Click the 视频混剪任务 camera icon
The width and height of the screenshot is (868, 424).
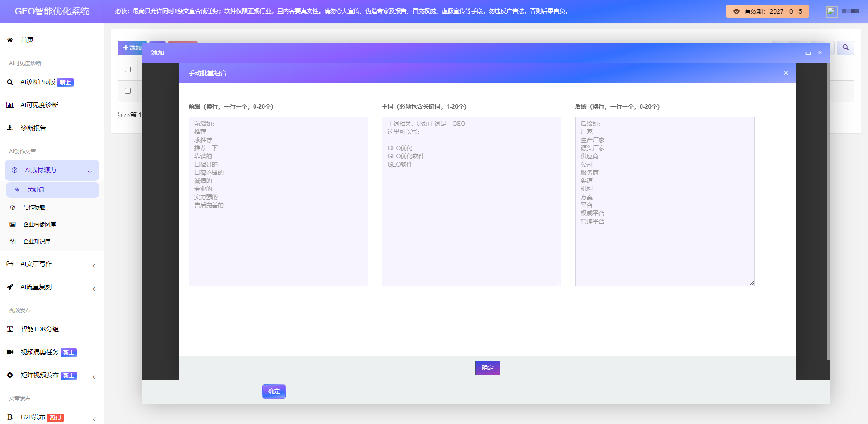pos(10,352)
